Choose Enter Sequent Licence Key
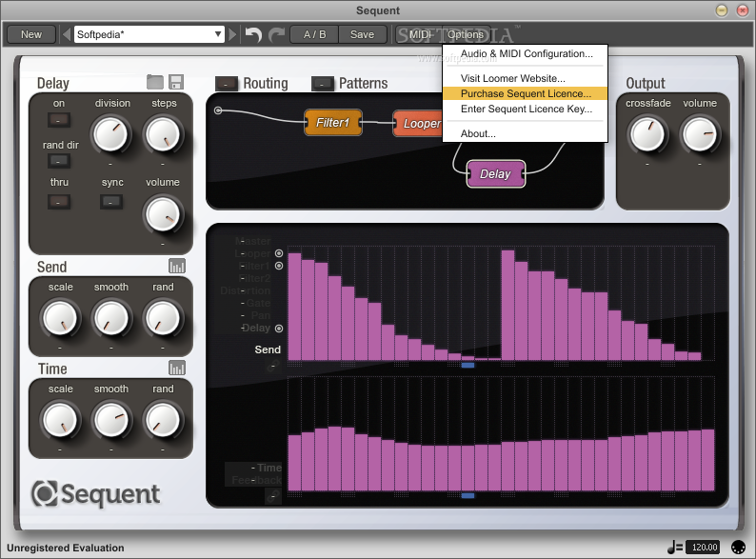The height and width of the screenshot is (559, 756). point(525,109)
